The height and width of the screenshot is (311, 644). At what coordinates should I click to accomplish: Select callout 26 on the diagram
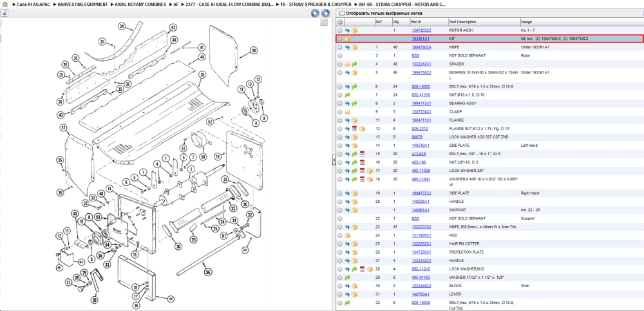(202, 75)
